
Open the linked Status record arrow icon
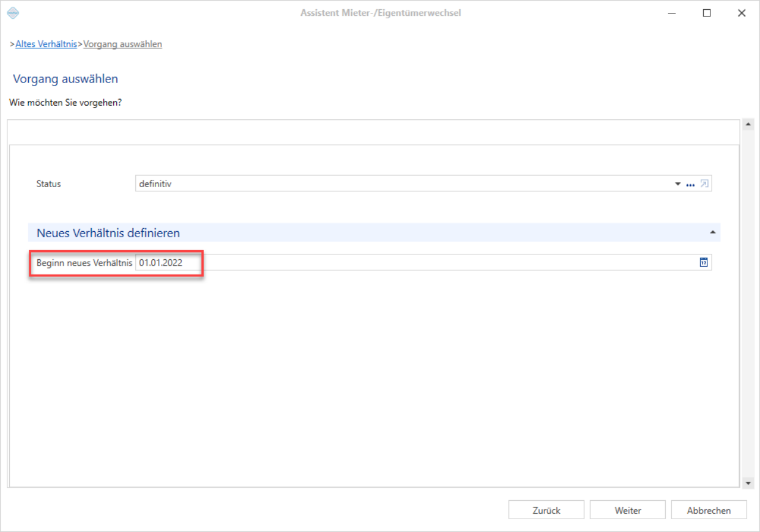point(704,183)
